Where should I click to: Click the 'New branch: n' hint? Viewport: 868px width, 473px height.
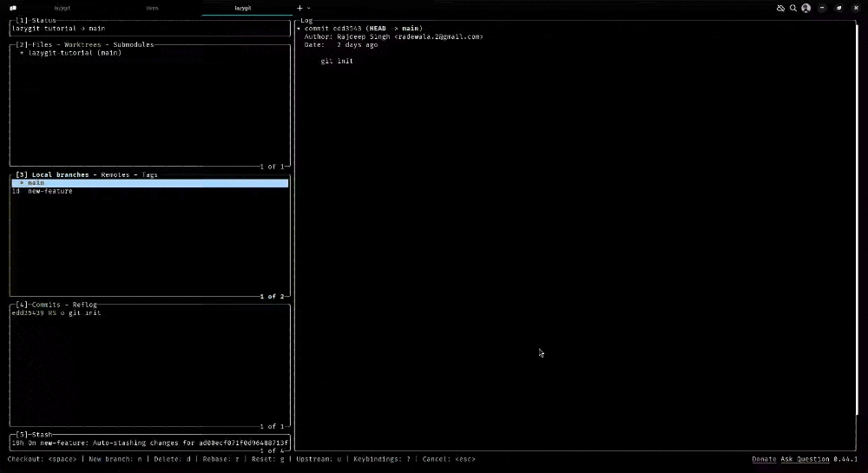pyautogui.click(x=115, y=459)
